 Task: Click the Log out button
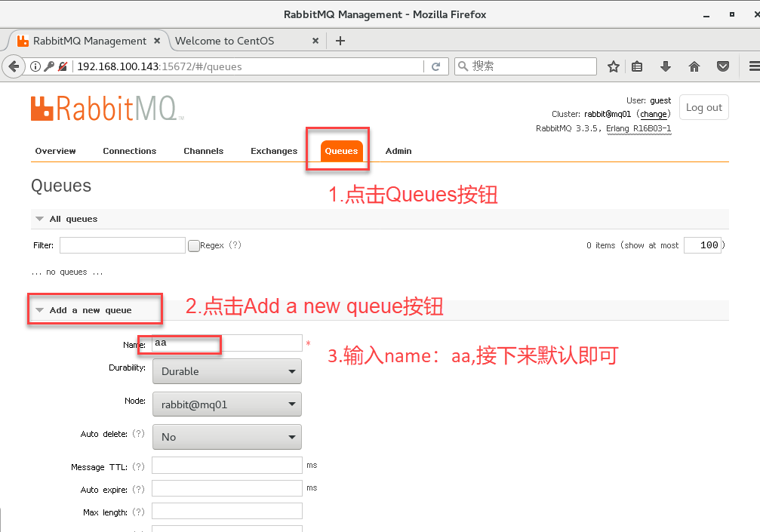[703, 106]
